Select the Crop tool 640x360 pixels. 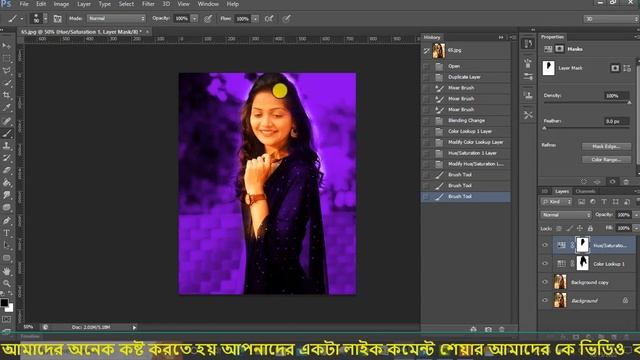pyautogui.click(x=7, y=95)
